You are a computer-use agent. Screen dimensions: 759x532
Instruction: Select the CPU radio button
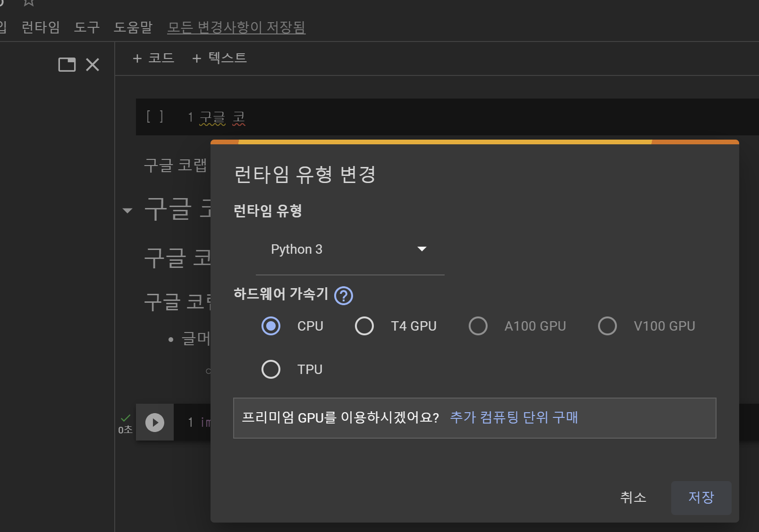pyautogui.click(x=271, y=326)
